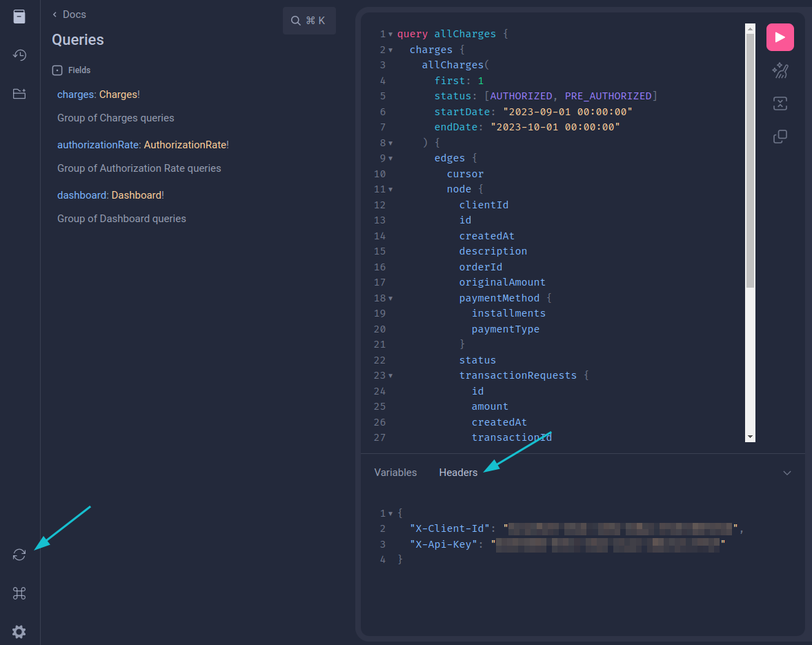
Task: Go back to Docs link
Action: click(x=69, y=14)
